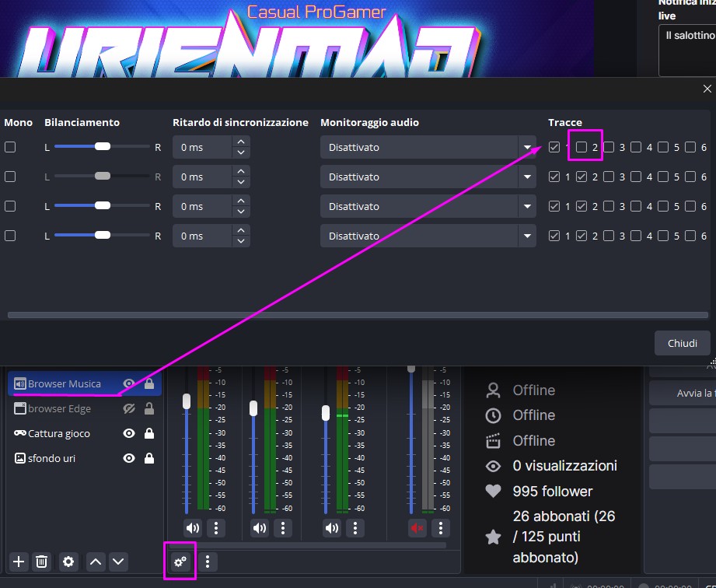Open advanced audio properties gears icon
This screenshot has height=588, width=716.
pyautogui.click(x=180, y=562)
